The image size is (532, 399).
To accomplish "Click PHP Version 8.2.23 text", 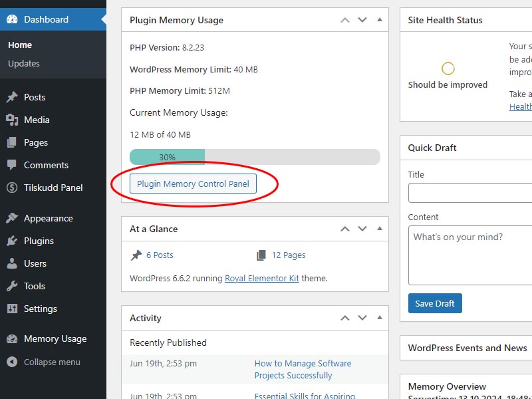I will 167,47.
